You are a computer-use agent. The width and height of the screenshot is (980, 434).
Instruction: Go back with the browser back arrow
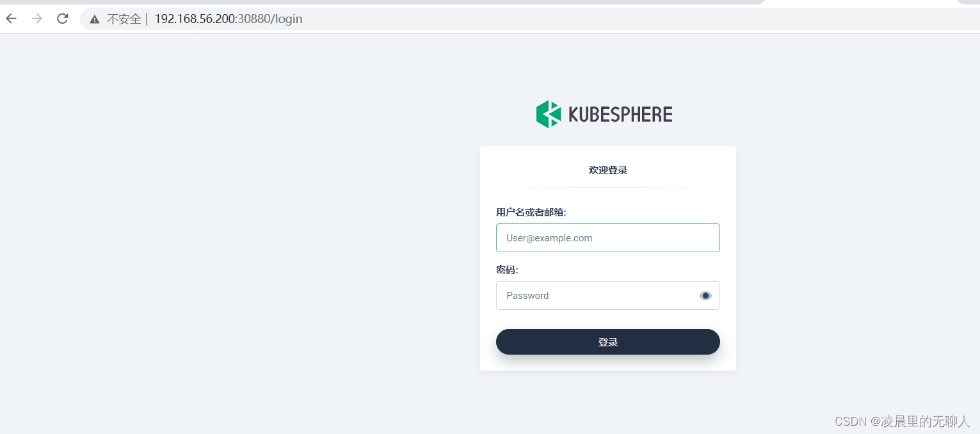(x=11, y=19)
